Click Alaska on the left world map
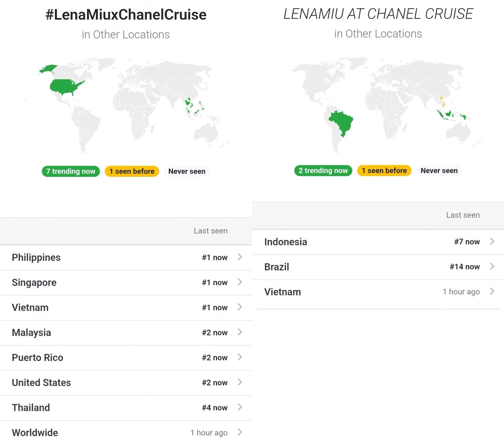The image size is (504, 447). tap(49, 69)
